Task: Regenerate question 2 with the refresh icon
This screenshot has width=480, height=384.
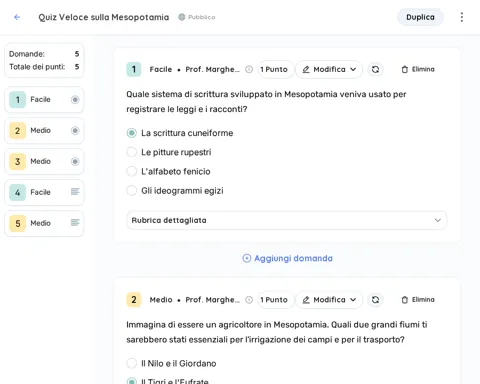Action: 375,300
